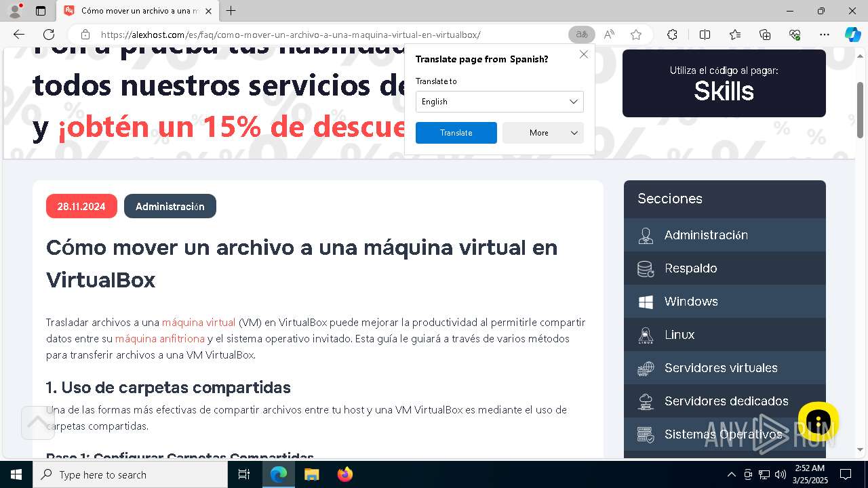The height and width of the screenshot is (488, 868).
Task: Select Windows in Secciones
Action: (x=725, y=302)
